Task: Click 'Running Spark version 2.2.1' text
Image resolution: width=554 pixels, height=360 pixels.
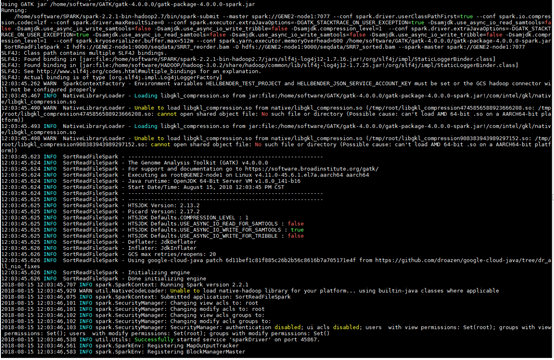Action: [204, 284]
